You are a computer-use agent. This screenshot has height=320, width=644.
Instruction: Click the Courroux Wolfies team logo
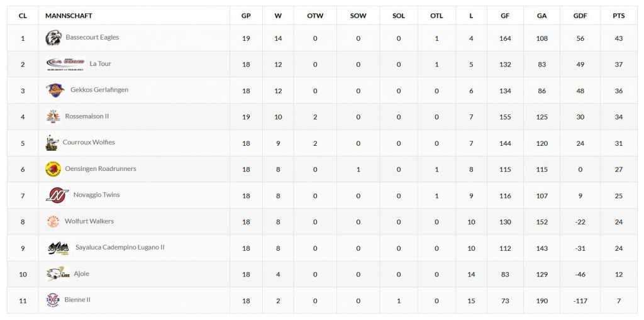[52, 143]
